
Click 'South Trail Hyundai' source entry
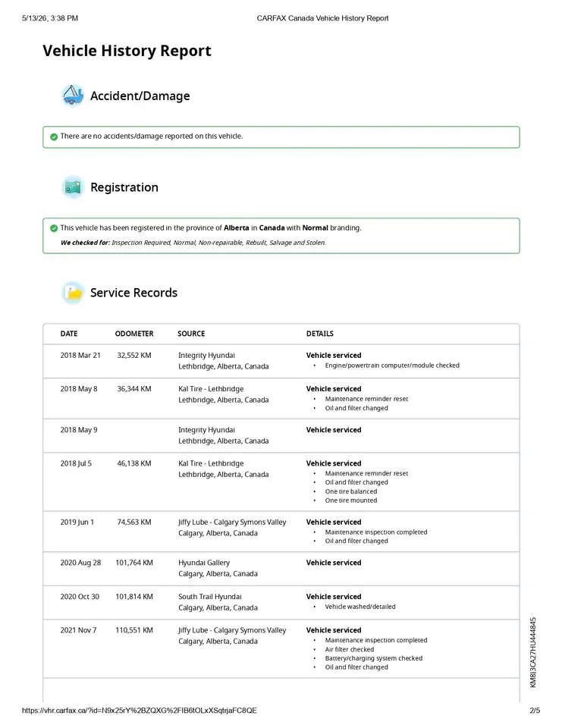[210, 597]
